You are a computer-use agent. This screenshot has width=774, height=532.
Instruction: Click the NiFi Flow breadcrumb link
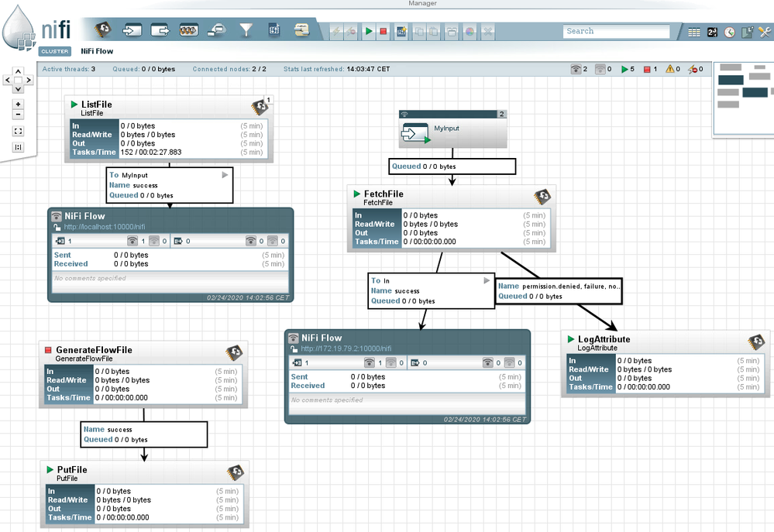pyautogui.click(x=97, y=51)
